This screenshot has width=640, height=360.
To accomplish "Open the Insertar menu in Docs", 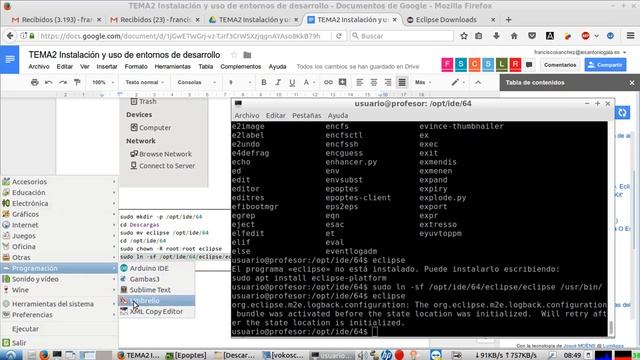I will click(x=107, y=67).
